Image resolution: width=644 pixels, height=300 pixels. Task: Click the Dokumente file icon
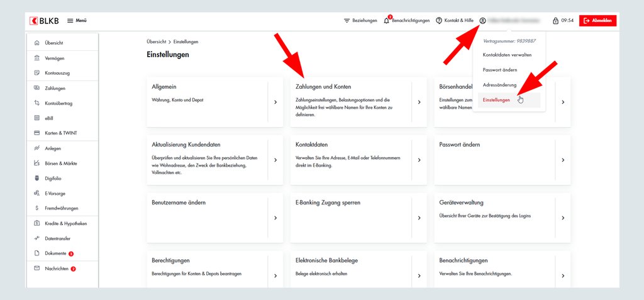[36, 253]
